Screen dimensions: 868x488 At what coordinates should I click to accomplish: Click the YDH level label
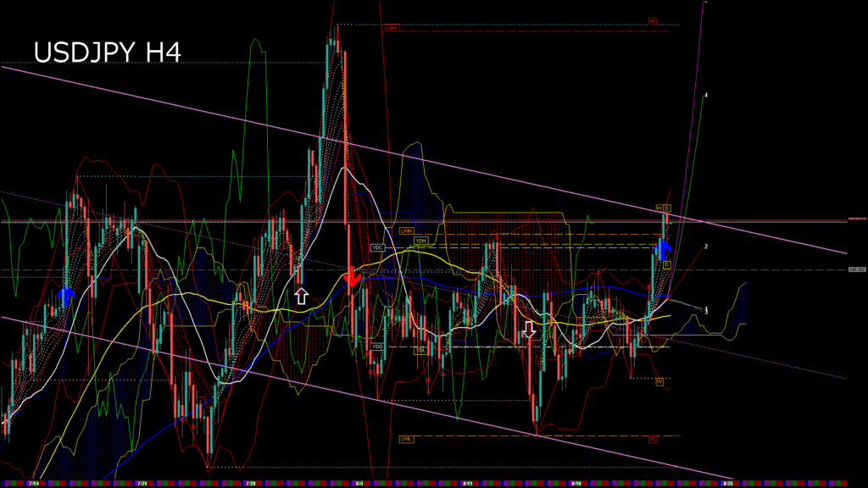point(420,241)
